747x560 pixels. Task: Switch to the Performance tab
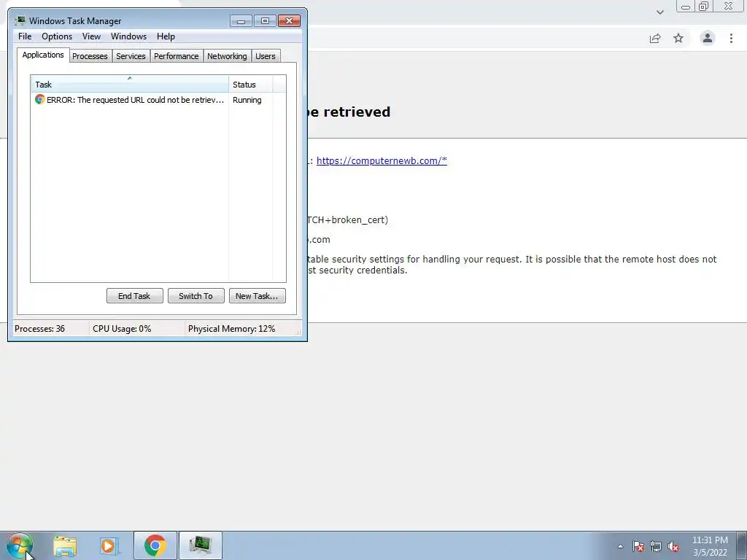point(177,56)
